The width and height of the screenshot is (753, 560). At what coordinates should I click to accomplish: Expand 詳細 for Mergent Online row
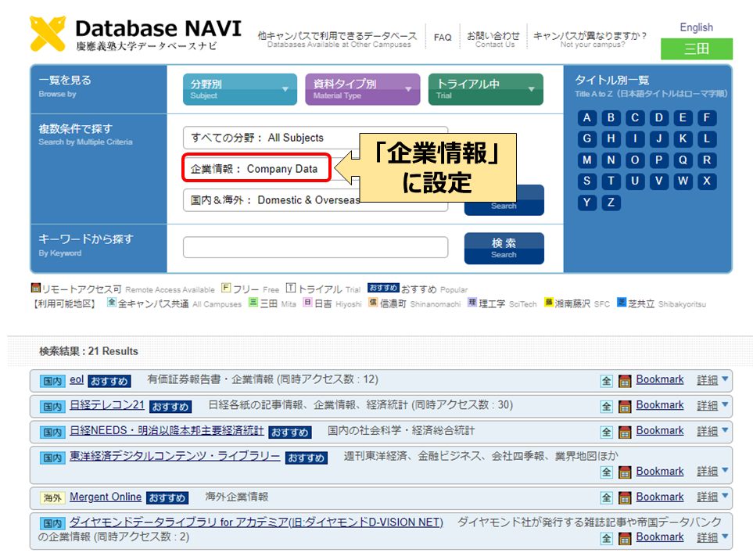(712, 497)
